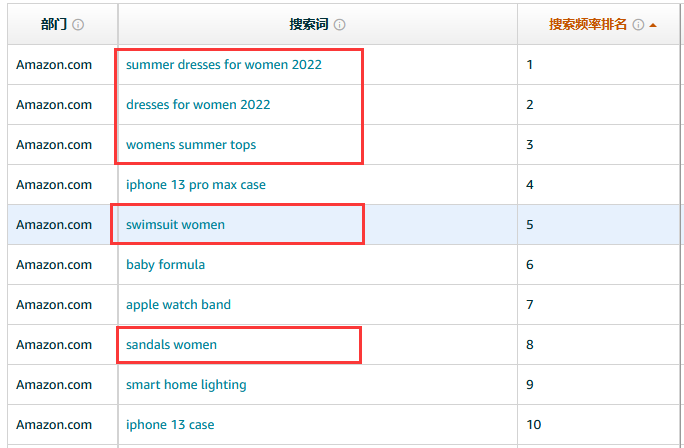The width and height of the screenshot is (684, 448).
Task: Open 'womens summer tops' search term
Action: pos(191,145)
